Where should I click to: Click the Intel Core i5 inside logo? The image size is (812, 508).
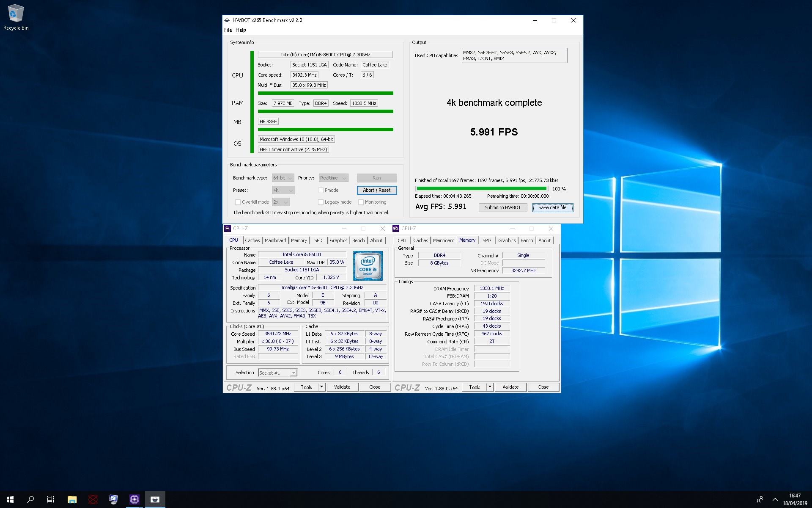pos(368,266)
